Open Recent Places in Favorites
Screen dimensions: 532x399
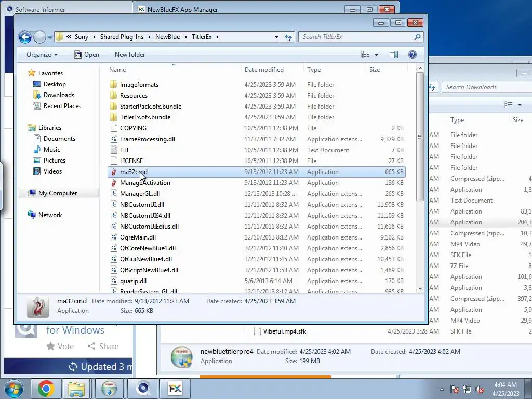[x=62, y=106]
